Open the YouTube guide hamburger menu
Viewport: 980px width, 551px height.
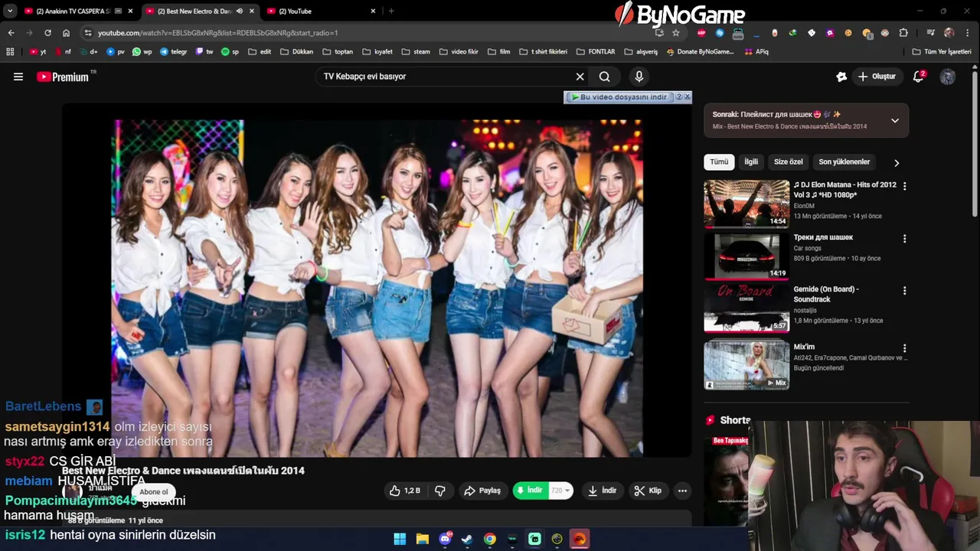[x=18, y=77]
